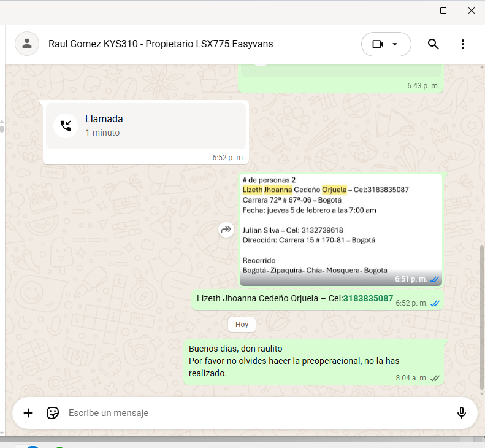
Task: Open the Llamada 1 minuto call entry
Action: 146,126
